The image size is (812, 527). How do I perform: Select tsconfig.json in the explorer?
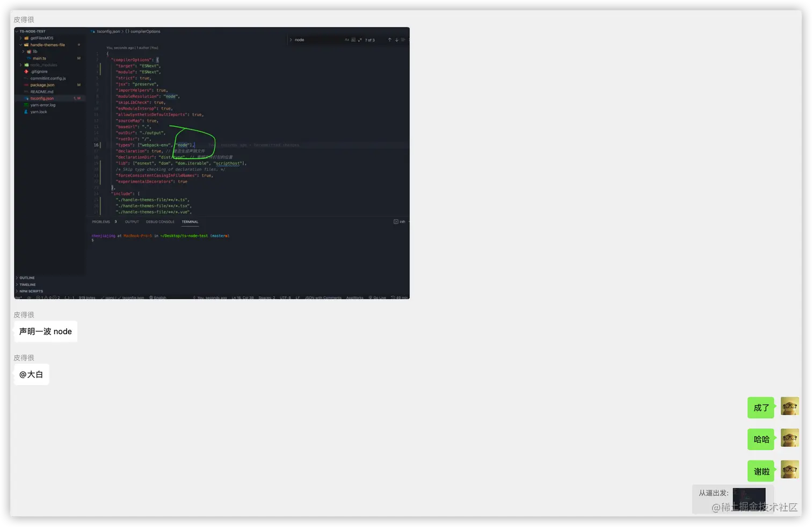pyautogui.click(x=42, y=98)
